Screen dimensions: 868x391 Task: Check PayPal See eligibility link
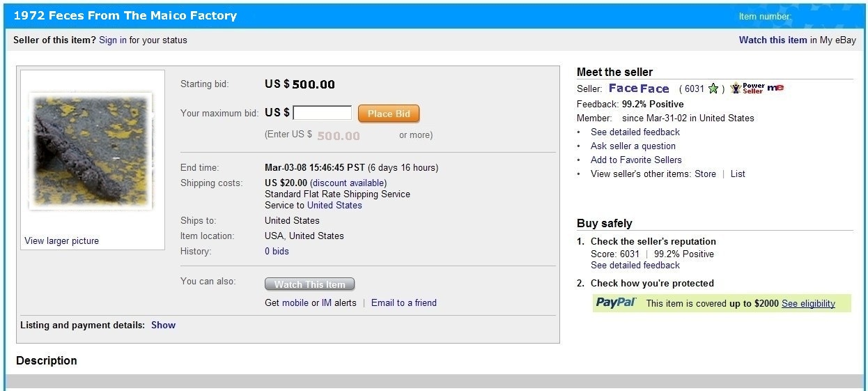[x=808, y=303]
